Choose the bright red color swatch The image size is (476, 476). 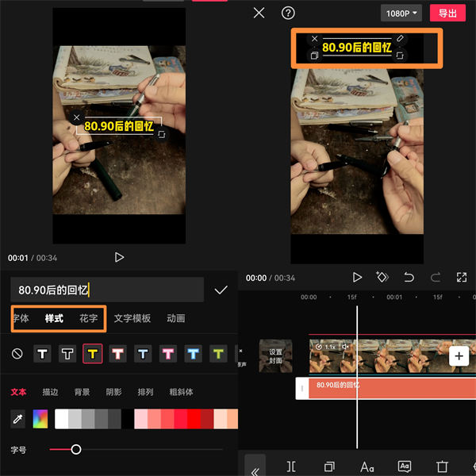[x=194, y=419]
